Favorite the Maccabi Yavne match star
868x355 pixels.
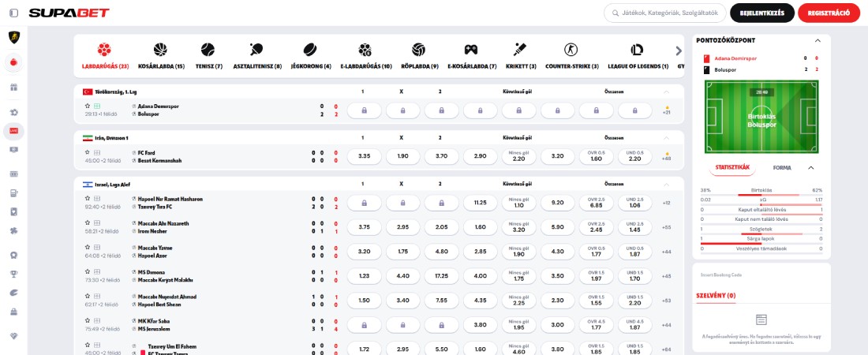point(87,248)
